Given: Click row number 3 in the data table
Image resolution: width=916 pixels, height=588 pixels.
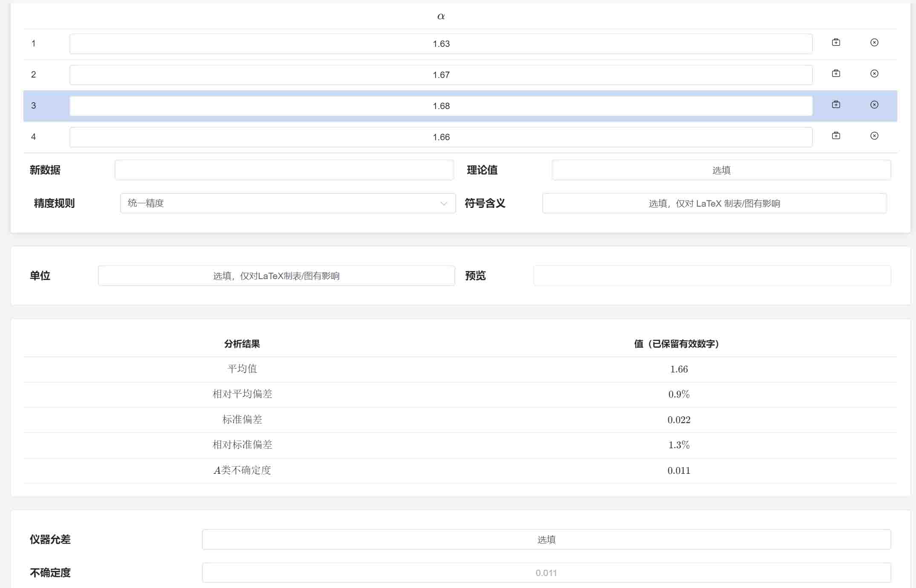Looking at the screenshot, I should [34, 106].
